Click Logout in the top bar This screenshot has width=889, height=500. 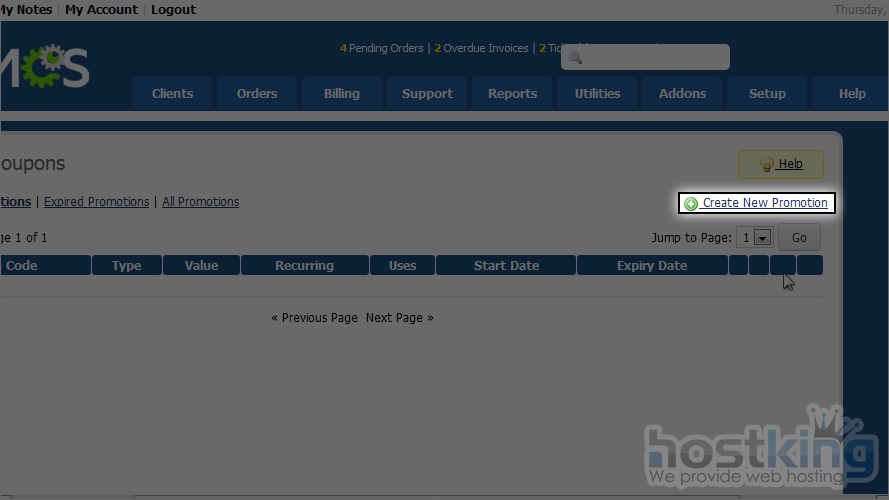(173, 10)
